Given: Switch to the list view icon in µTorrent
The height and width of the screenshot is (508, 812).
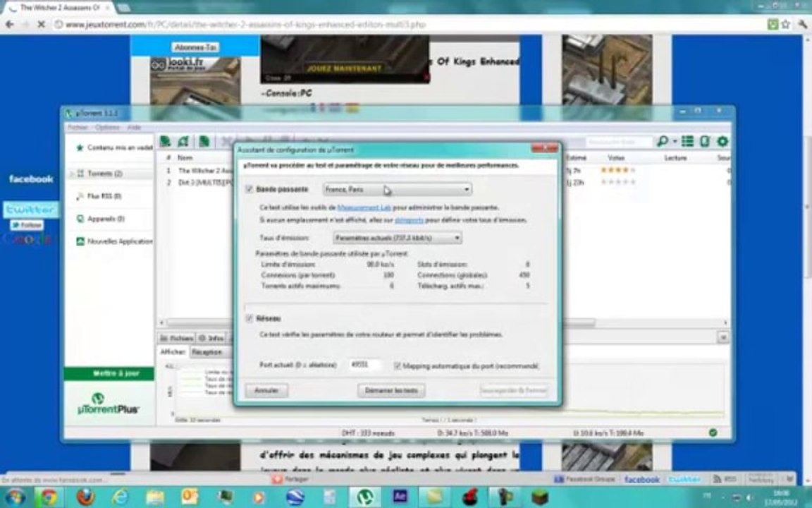Looking at the screenshot, I should click(x=687, y=141).
